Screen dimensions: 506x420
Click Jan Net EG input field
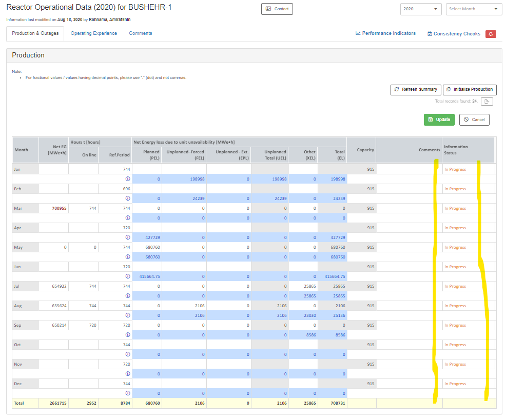pyautogui.click(x=53, y=169)
